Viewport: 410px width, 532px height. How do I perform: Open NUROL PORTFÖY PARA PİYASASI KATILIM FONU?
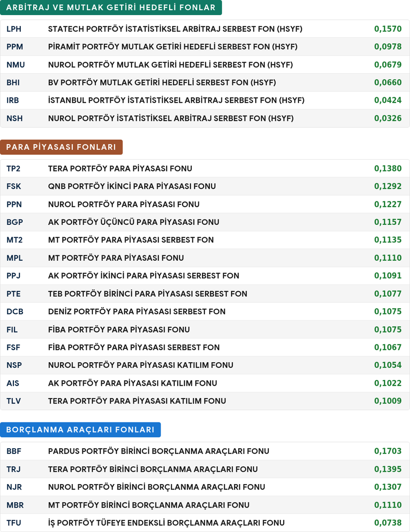(141, 365)
